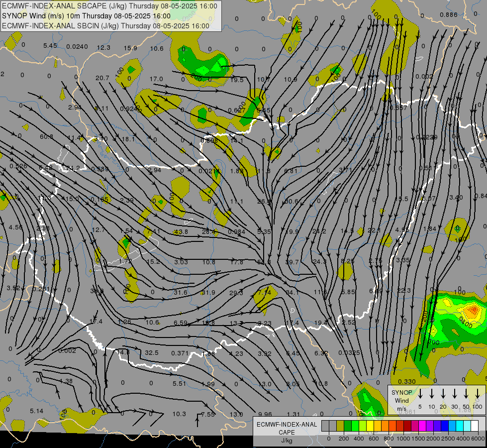Click the 12.7 value on the map
This screenshot has width=487, height=448.
[98, 230]
